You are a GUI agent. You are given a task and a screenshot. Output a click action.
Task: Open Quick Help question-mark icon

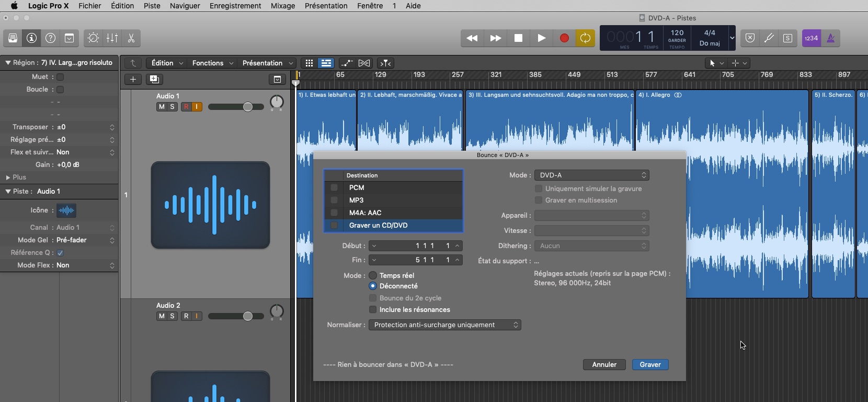point(51,38)
